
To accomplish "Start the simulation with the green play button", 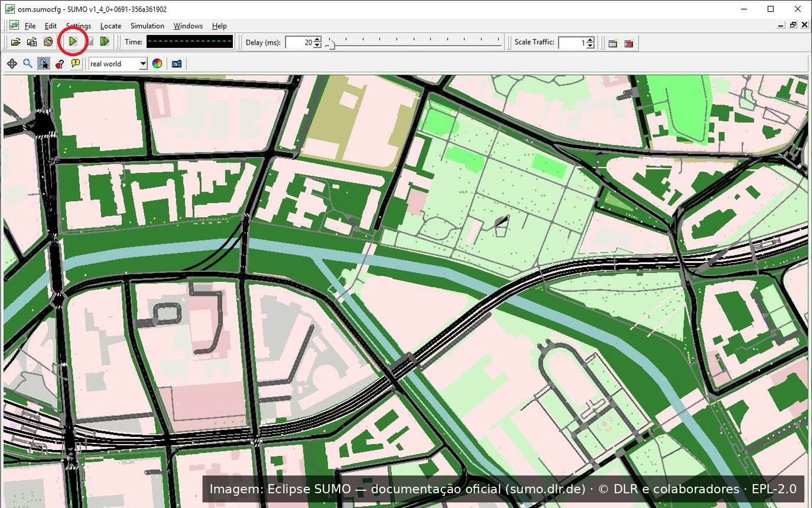I will click(x=73, y=42).
